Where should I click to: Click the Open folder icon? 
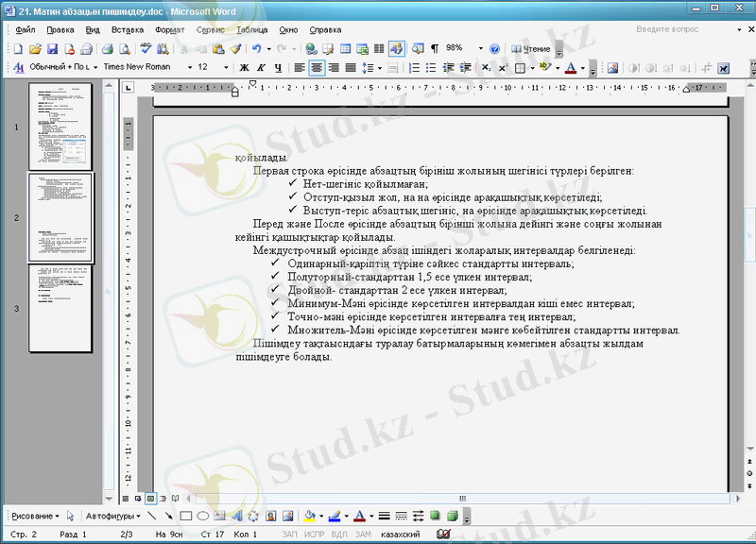[36, 48]
